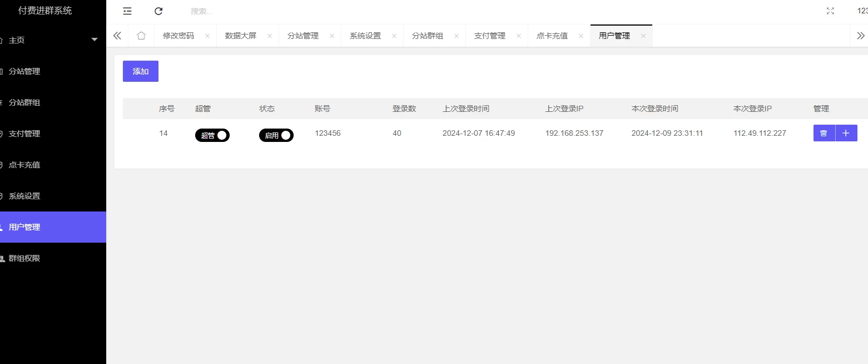
Task: Delete user 123456 with trash icon
Action: pos(824,133)
